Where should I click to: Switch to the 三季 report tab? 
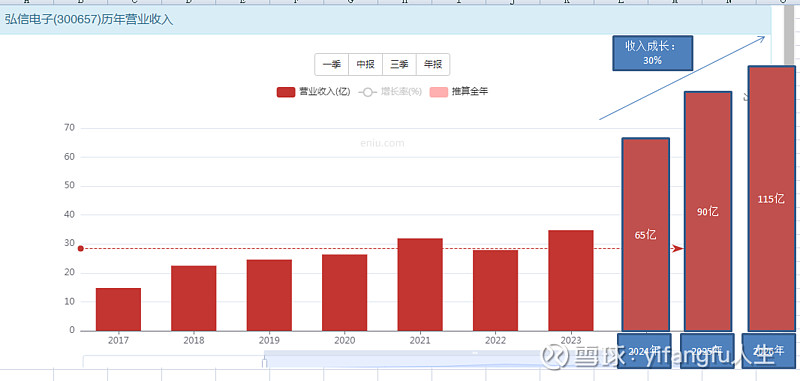(399, 65)
